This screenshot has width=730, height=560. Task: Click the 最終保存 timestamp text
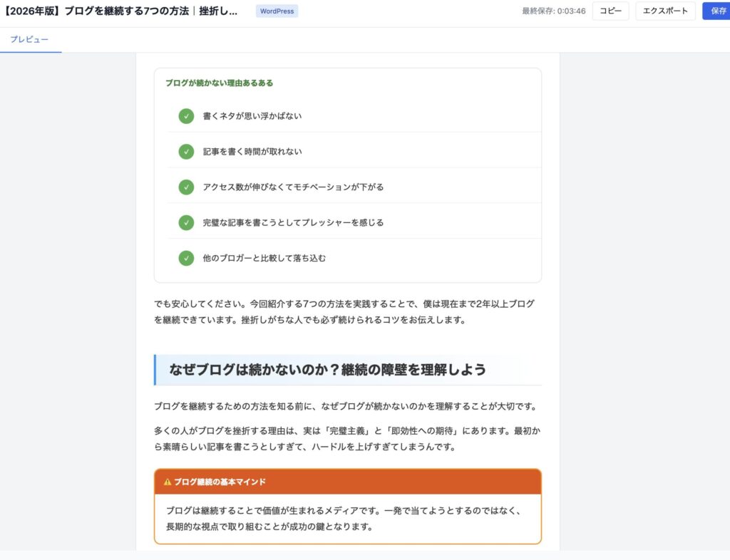(547, 11)
